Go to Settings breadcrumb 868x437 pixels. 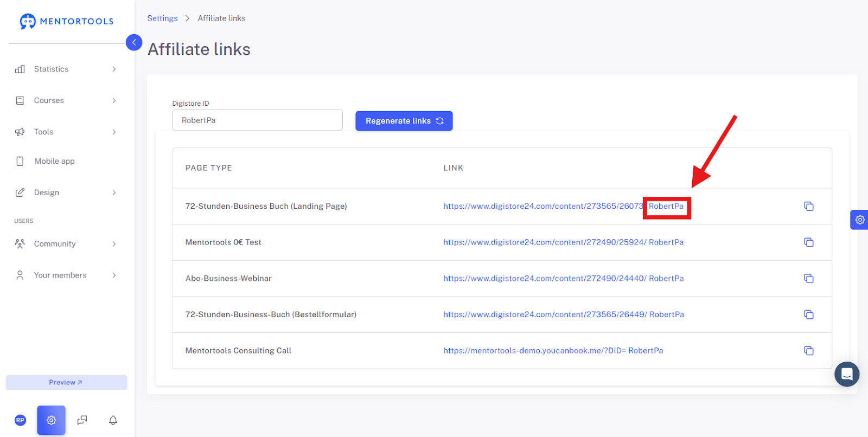tap(162, 18)
